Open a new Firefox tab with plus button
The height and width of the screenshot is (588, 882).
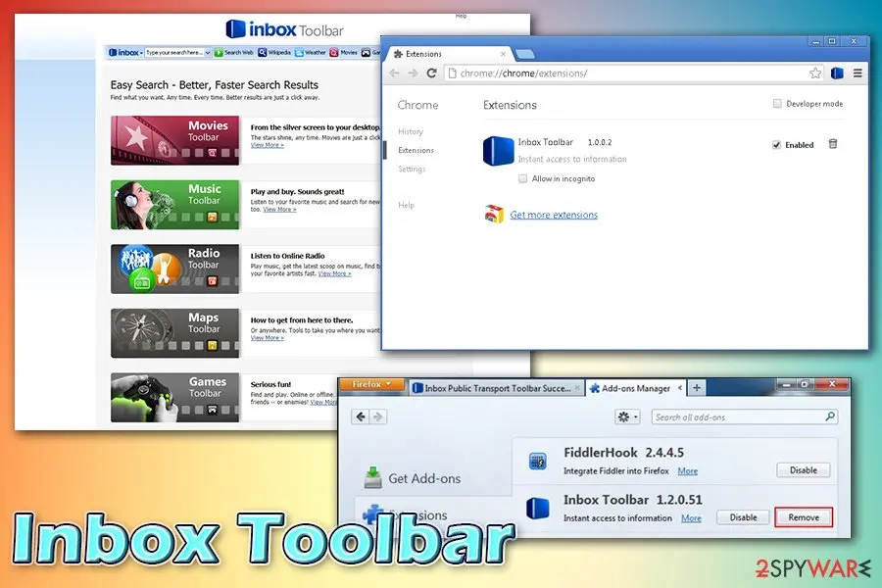point(697,388)
